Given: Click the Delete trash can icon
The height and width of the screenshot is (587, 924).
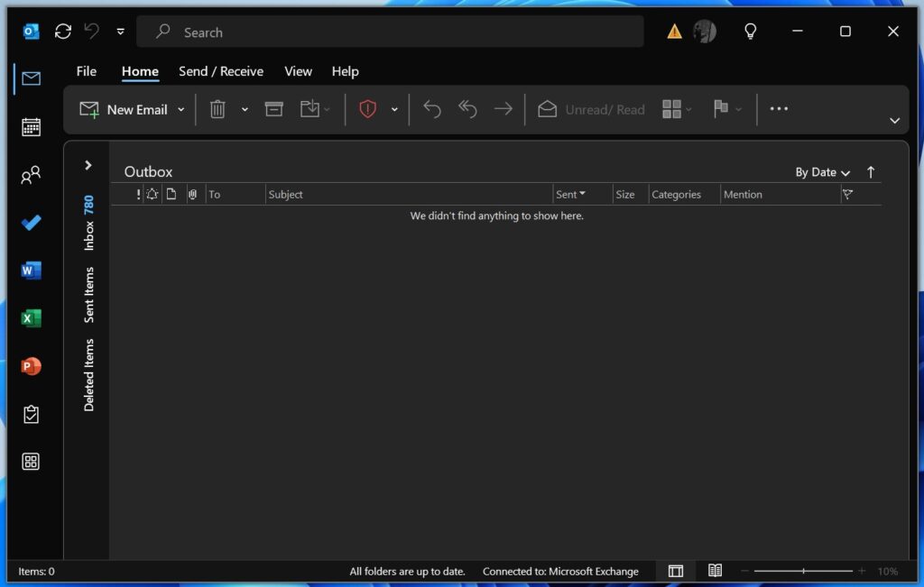Looking at the screenshot, I should 217,109.
